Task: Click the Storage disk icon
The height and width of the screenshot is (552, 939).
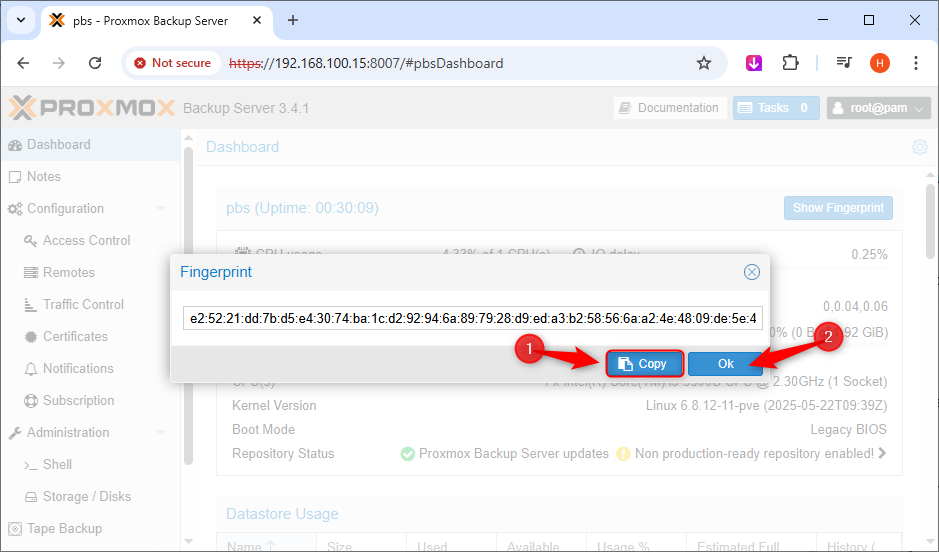Action: [x=31, y=497]
